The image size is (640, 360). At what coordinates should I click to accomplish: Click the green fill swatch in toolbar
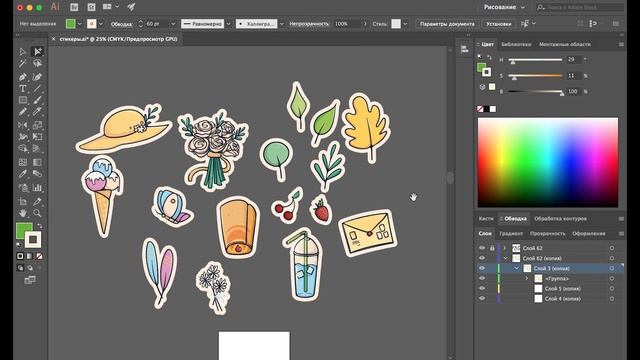24,231
